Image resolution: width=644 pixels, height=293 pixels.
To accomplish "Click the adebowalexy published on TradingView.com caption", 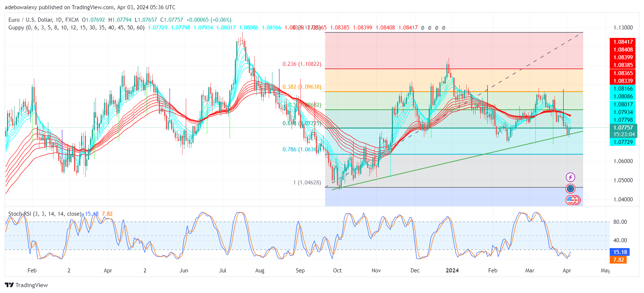I will 90,7.
